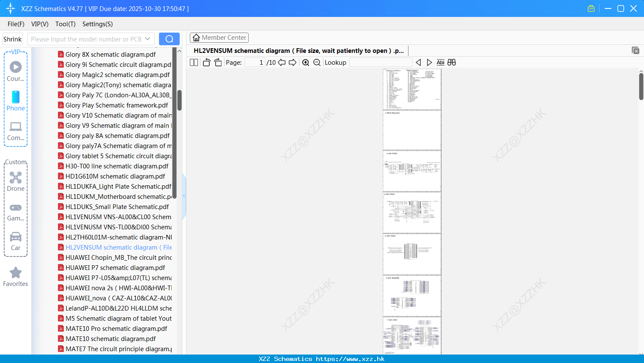
Task: Open HL1DUKFA_Light Plate Schematic.pdf
Action: click(115, 186)
